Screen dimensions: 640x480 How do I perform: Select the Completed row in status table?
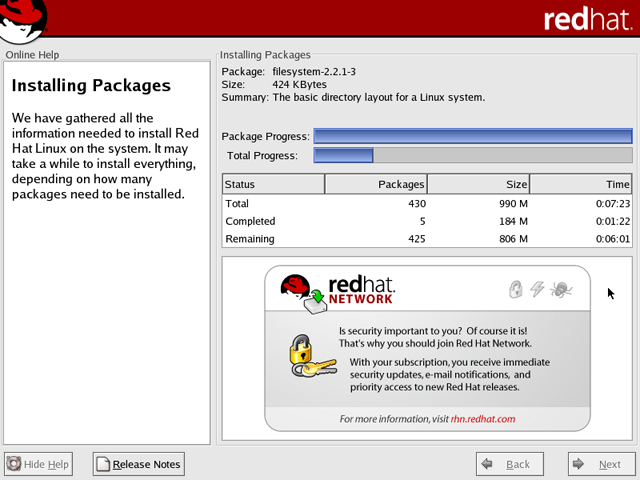[x=427, y=221]
